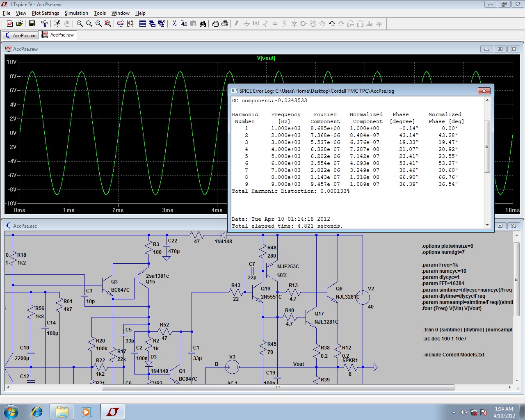Select the Aa text tool

[370, 24]
